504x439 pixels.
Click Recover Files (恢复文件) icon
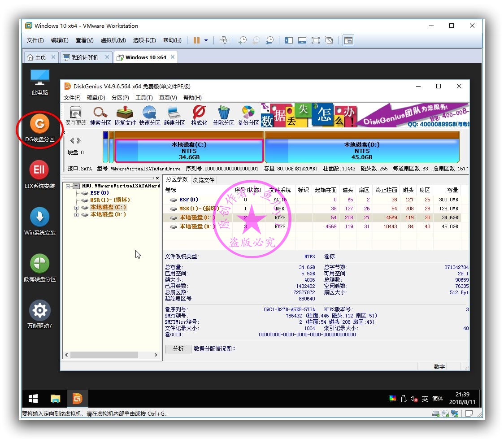125,116
